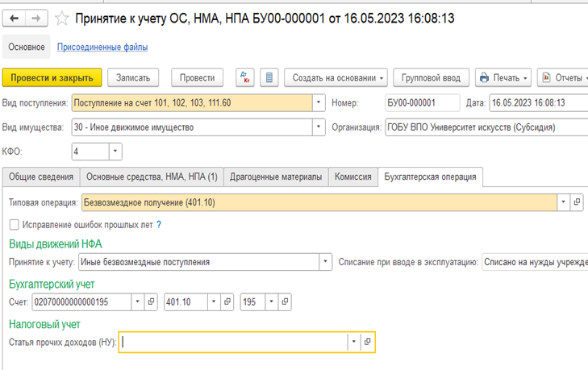Screen dimensions: 588x370
Task: Open the 195 КОСГУ item icon
Action: pyautogui.click(x=285, y=301)
